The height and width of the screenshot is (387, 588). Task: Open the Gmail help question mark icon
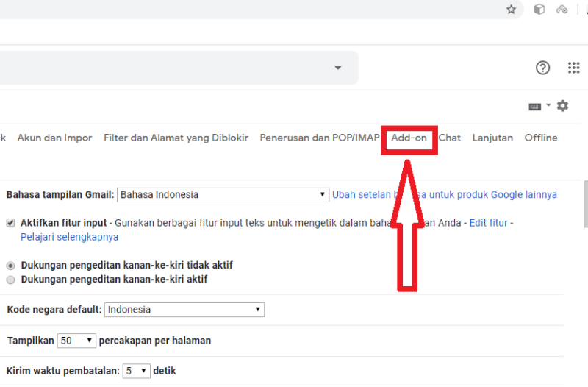coord(542,68)
